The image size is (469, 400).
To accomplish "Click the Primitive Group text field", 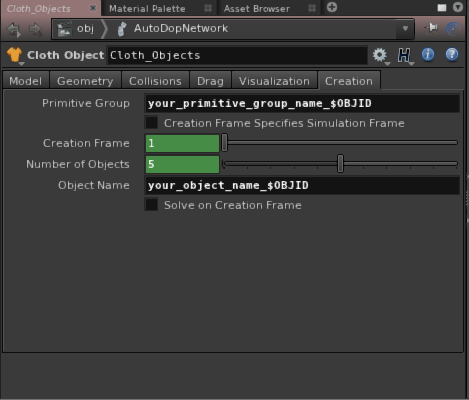I will point(302,103).
